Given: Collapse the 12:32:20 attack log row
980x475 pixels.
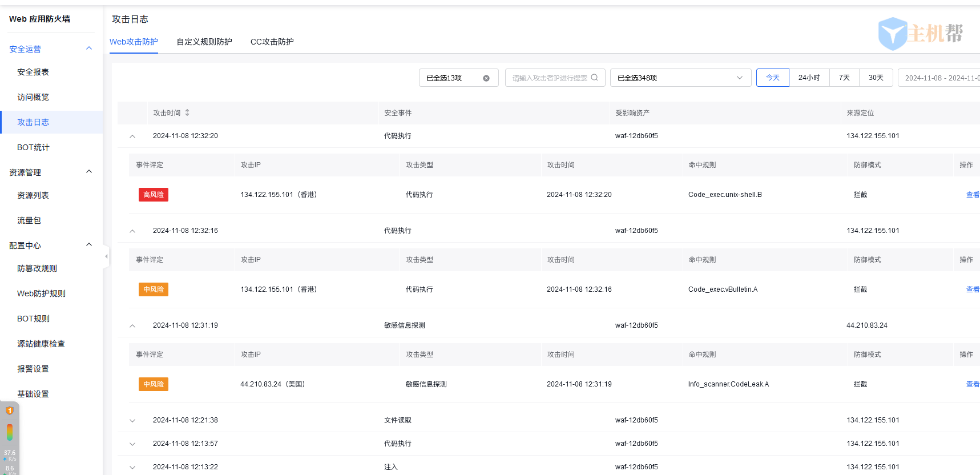Looking at the screenshot, I should [x=132, y=136].
